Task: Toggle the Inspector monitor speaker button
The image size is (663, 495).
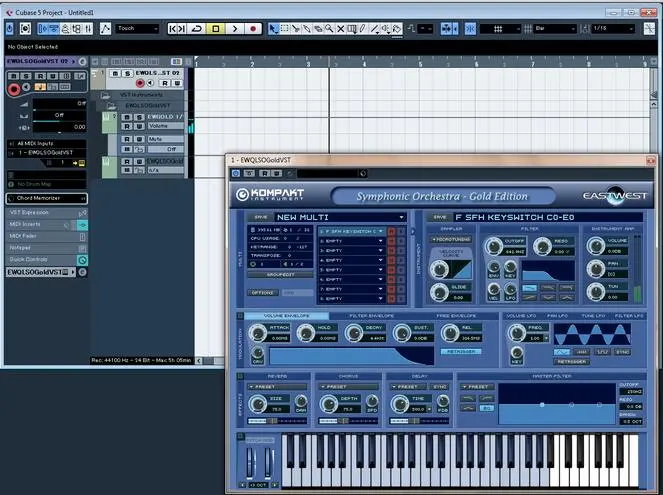Action: coord(26,87)
